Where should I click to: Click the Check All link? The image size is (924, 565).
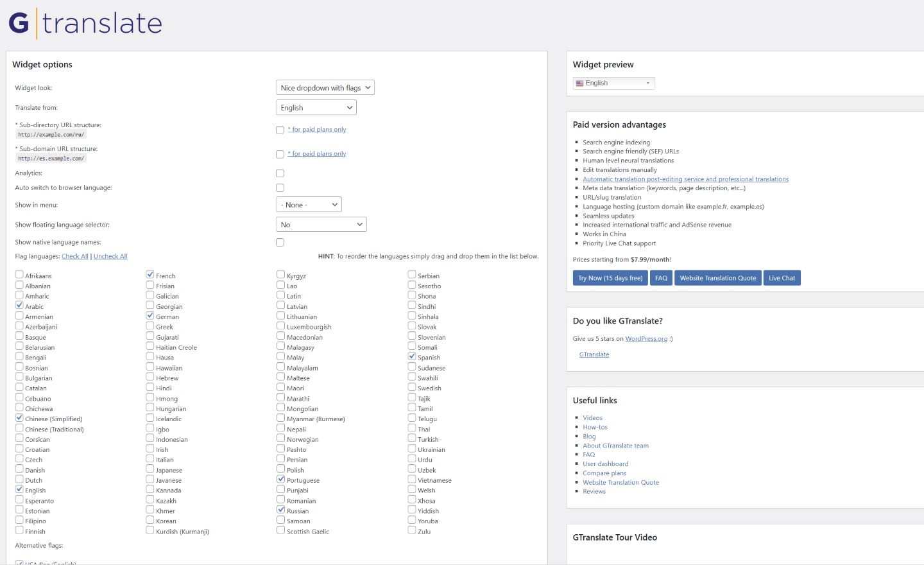(75, 256)
